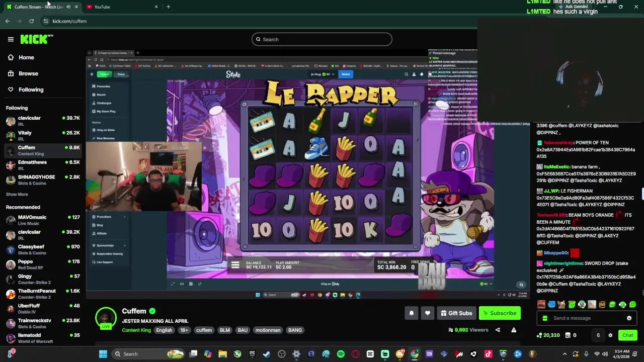Open Google Chrome from the taskbar
Screen dimensions: 644x362
415,354
